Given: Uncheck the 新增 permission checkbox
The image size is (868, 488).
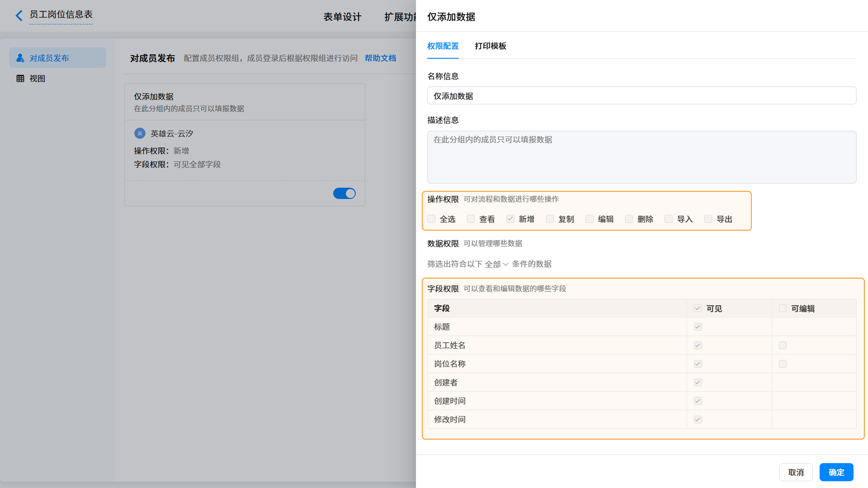Looking at the screenshot, I should coord(510,219).
